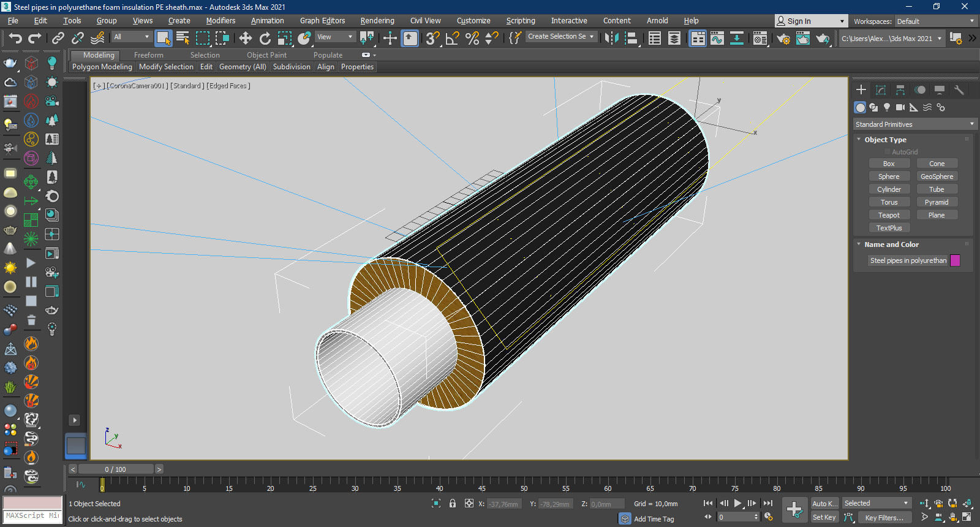Open the Key Filters dialog
This screenshot has width=980, height=527.
(x=884, y=517)
